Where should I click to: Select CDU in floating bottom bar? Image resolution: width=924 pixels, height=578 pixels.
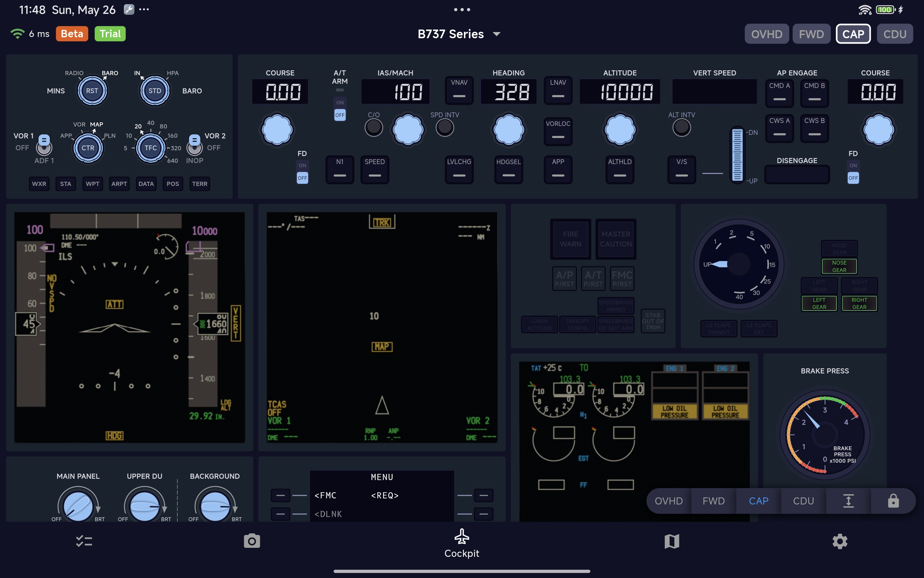[803, 501]
